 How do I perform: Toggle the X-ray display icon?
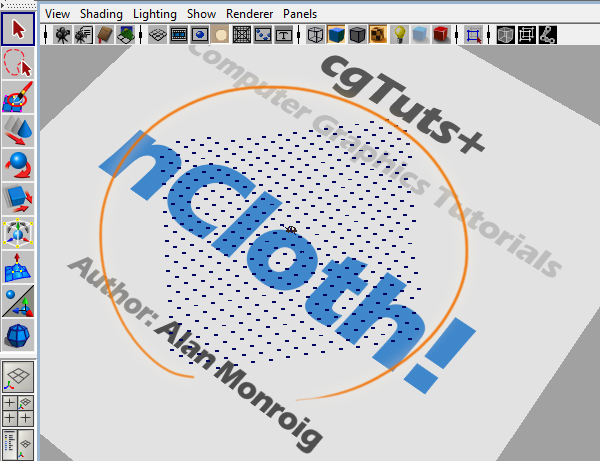coord(505,35)
